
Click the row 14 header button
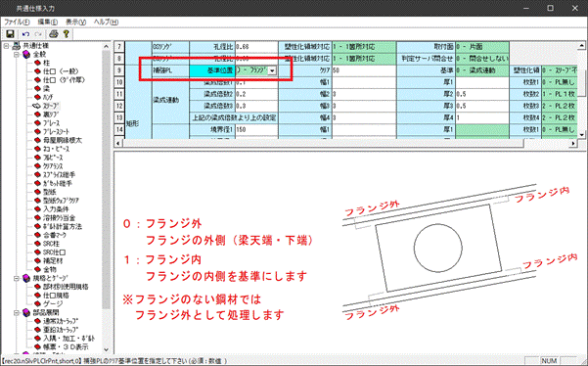[119, 129]
